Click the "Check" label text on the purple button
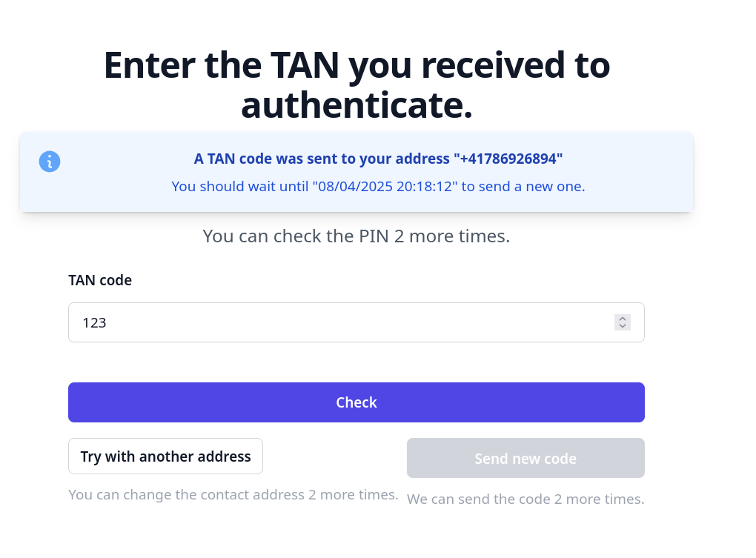Image resolution: width=756 pixels, height=558 pixels. click(x=357, y=402)
